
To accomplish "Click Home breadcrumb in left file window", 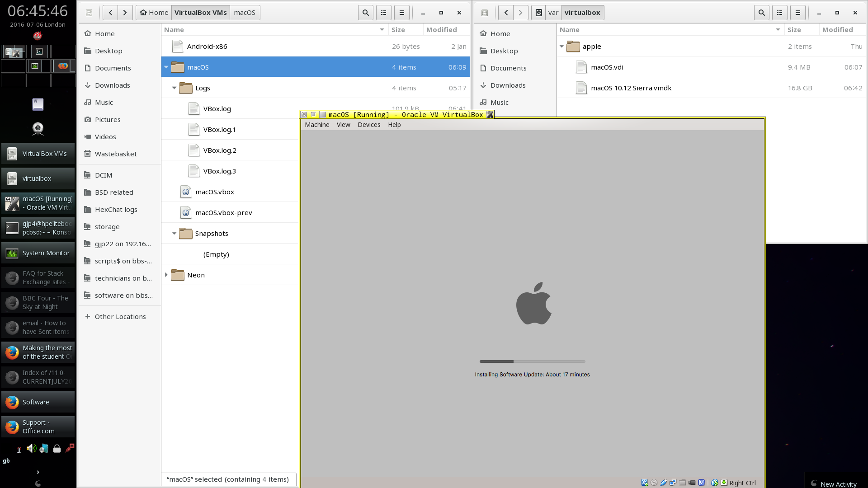I will point(154,13).
